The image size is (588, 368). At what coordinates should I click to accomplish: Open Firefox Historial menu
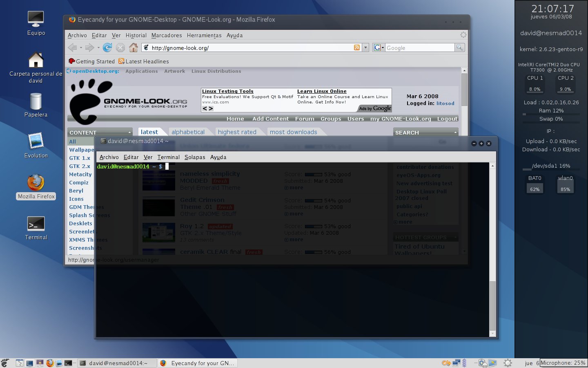[x=136, y=35]
